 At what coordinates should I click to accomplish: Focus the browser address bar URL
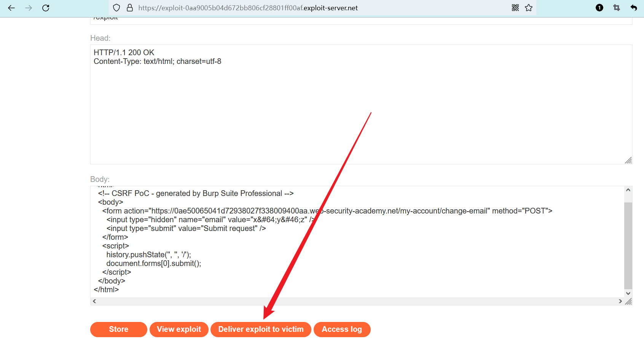pos(248,8)
